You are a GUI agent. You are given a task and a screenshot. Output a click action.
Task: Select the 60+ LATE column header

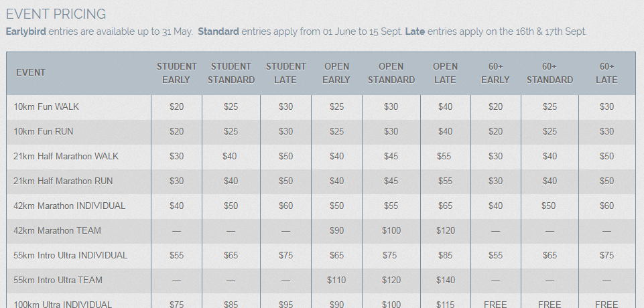click(606, 73)
